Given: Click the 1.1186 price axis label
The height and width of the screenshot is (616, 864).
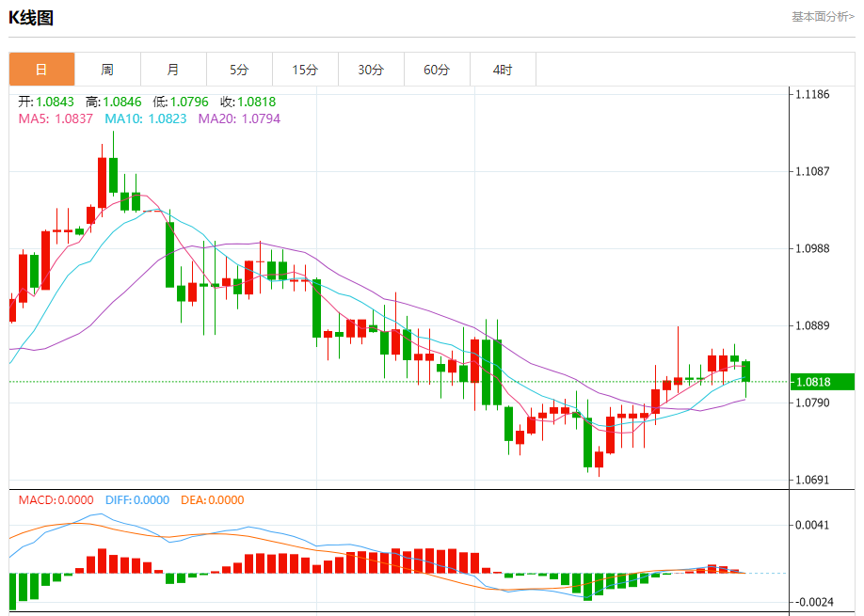Looking at the screenshot, I should point(812,95).
